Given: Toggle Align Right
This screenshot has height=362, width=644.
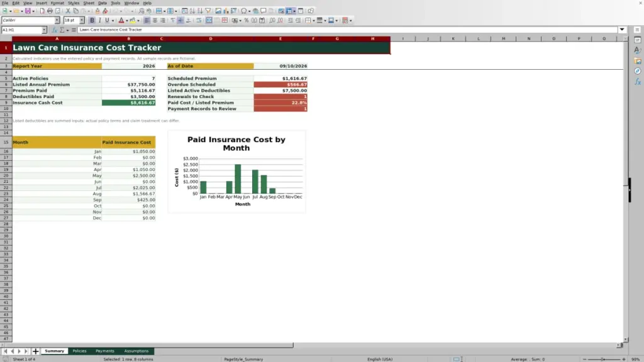Looking at the screenshot, I should 163,20.
